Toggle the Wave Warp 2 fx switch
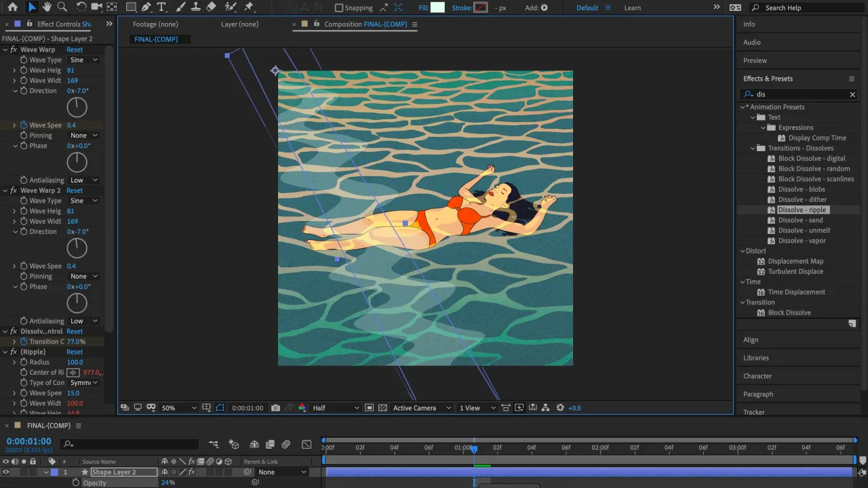 14,190
